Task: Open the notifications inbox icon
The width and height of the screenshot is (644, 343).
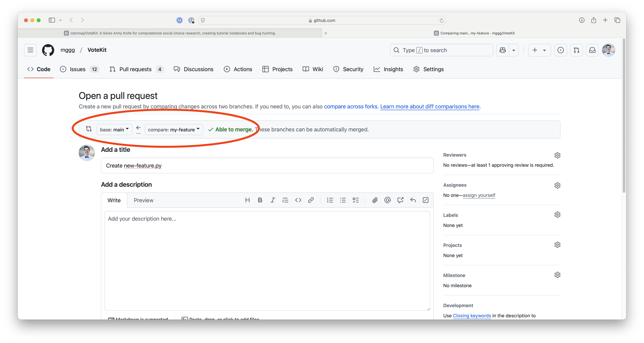Action: coord(592,50)
